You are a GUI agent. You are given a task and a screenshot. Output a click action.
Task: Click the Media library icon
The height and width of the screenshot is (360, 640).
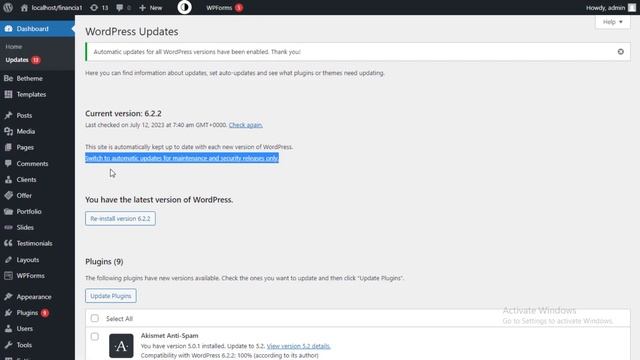point(9,131)
